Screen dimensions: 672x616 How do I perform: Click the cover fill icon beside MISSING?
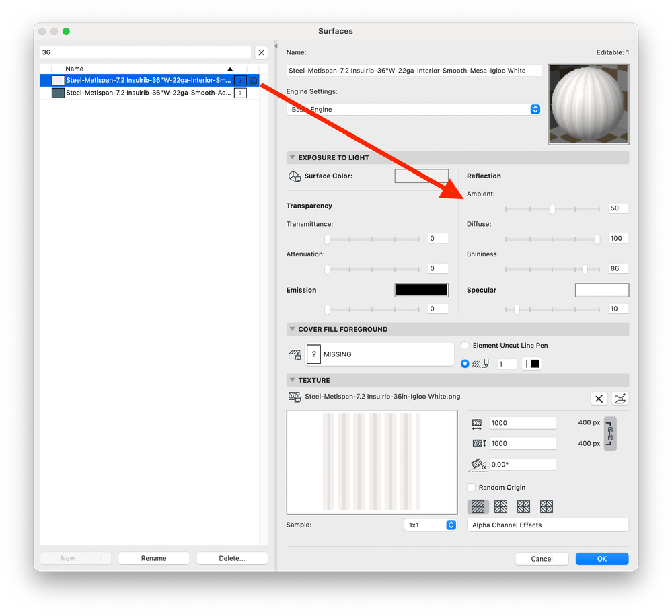[295, 354]
